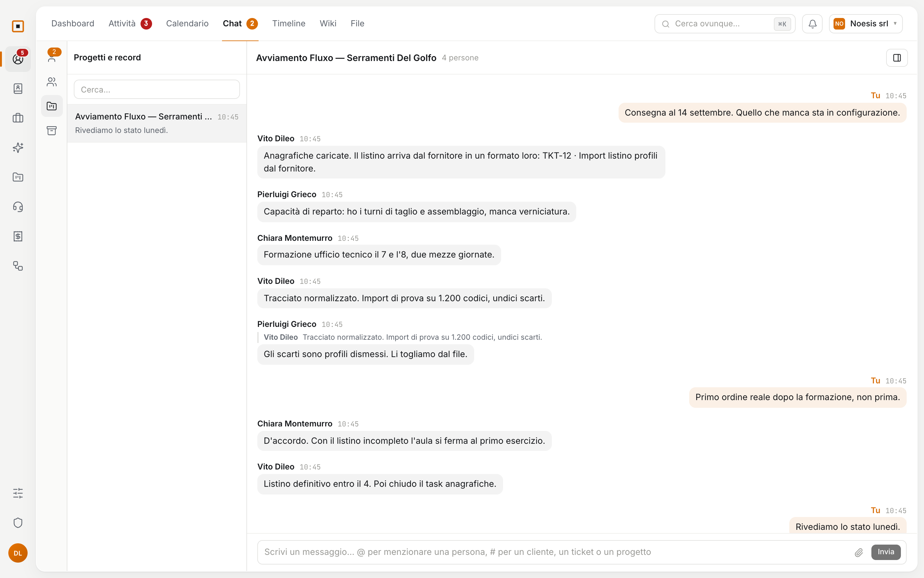The image size is (924, 578).
Task: Toggle the chat side panel icon
Action: pyautogui.click(x=897, y=58)
